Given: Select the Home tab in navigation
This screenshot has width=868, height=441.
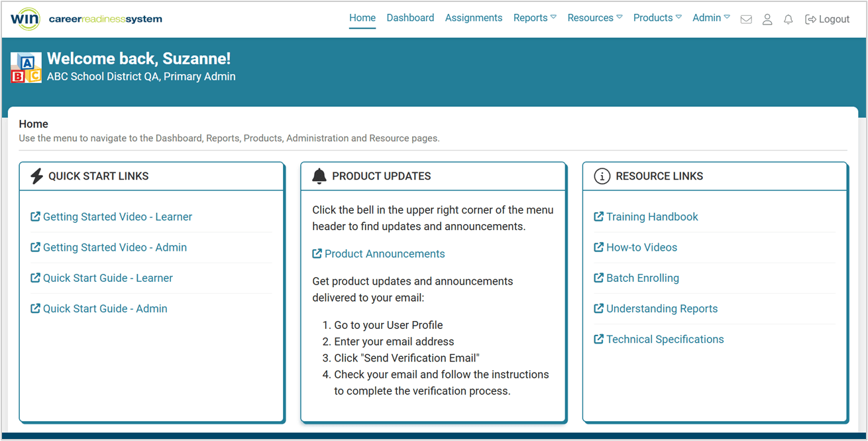Looking at the screenshot, I should tap(362, 18).
